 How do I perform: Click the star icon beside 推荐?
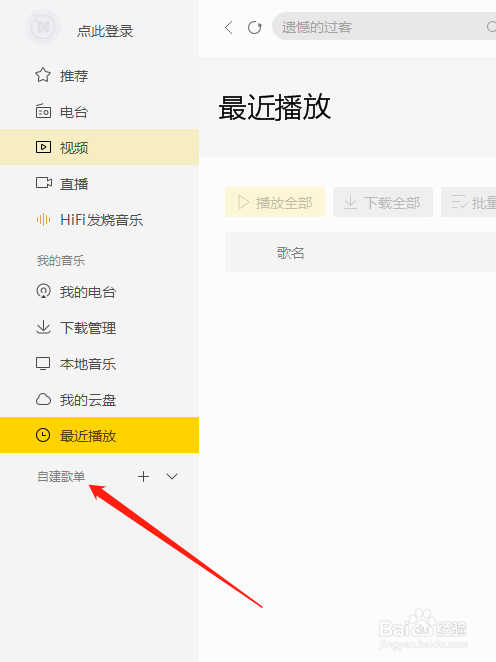43,75
